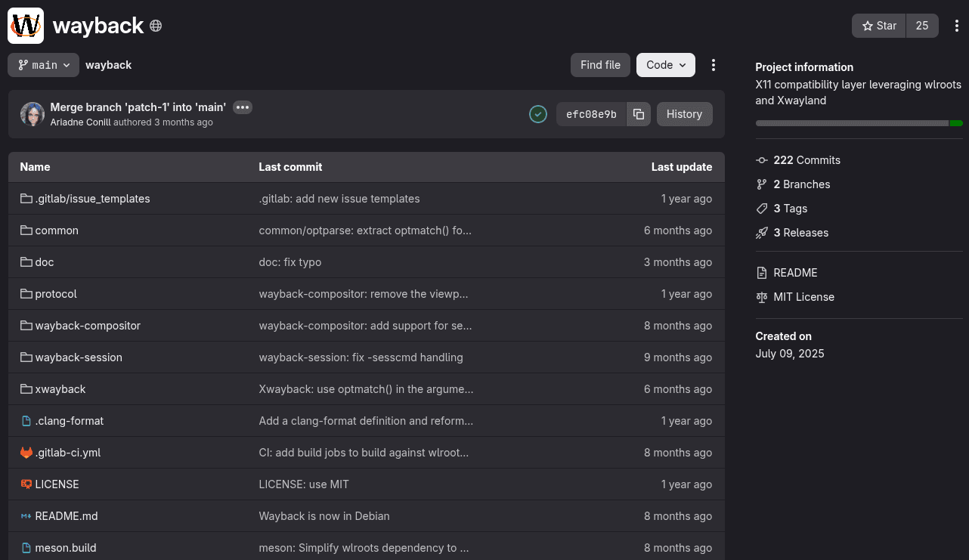Click the wayback breadcrumb path link
Viewport: 969px width, 560px height.
[x=109, y=65]
